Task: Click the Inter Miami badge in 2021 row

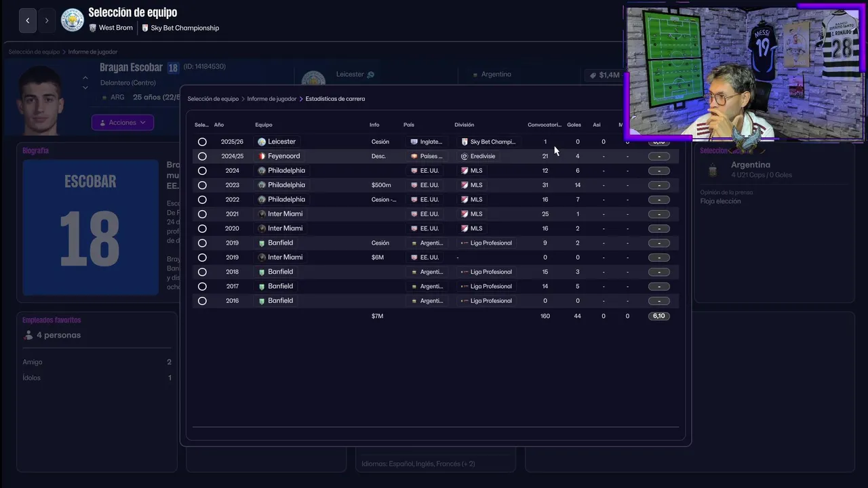Action: pyautogui.click(x=262, y=214)
